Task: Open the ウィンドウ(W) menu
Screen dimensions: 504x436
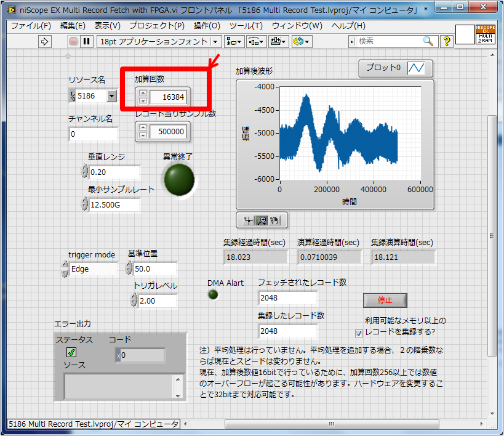Action: 297,26
